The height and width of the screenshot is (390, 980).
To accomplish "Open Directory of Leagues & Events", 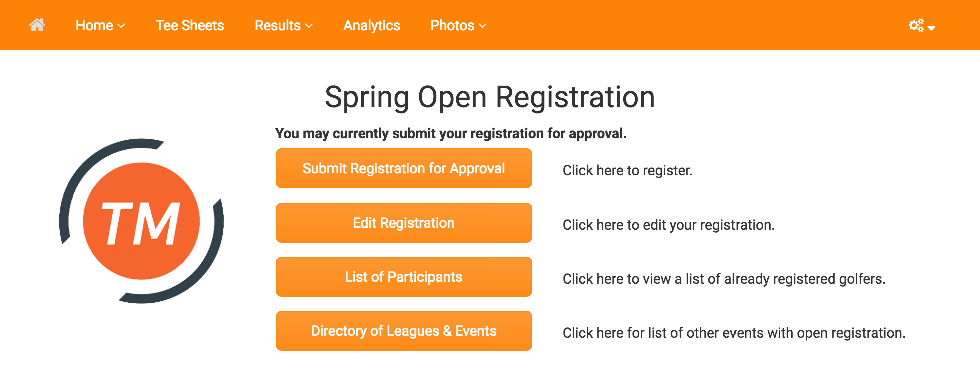I will [x=404, y=331].
